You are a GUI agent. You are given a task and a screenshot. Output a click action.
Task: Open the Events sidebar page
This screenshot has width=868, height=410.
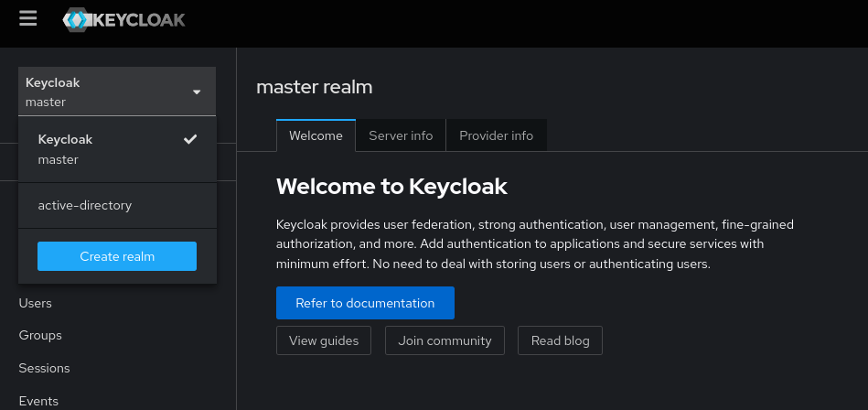(38, 401)
